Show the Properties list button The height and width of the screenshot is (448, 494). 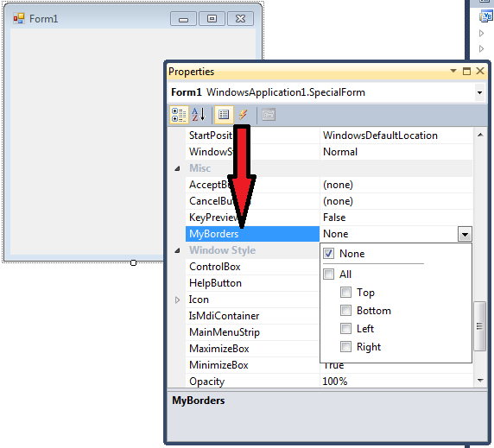[x=224, y=115]
